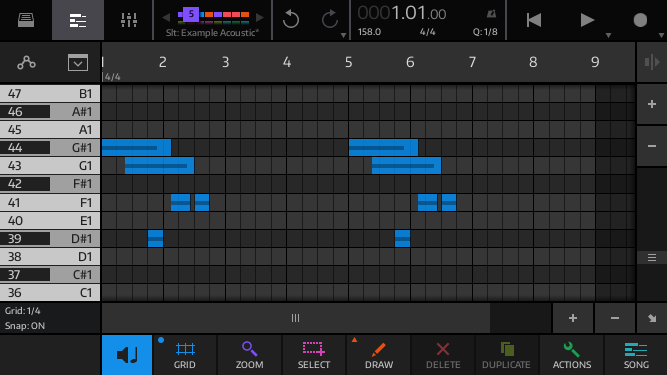Image resolution: width=667 pixels, height=375 pixels.
Task: Start playback with the play button
Action: coord(587,20)
